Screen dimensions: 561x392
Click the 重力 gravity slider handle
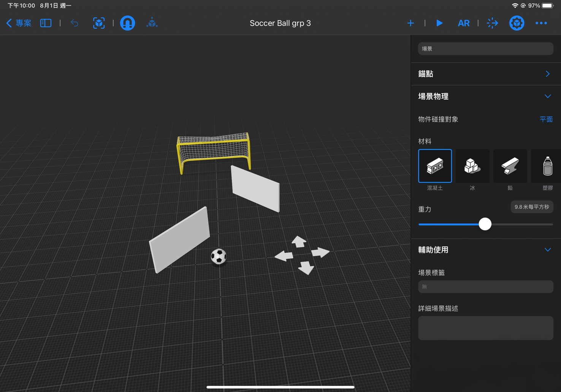[485, 224]
